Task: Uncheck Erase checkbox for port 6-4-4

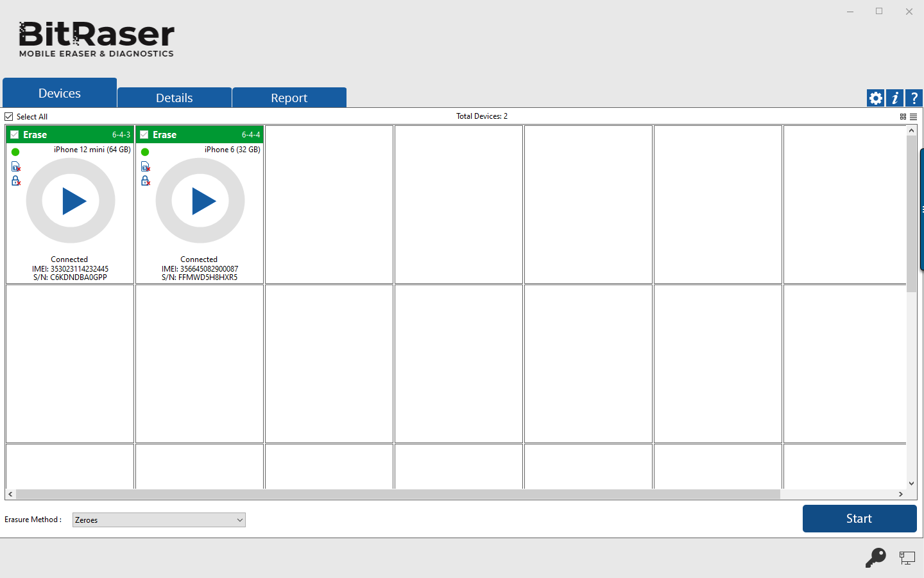Action: (x=144, y=135)
